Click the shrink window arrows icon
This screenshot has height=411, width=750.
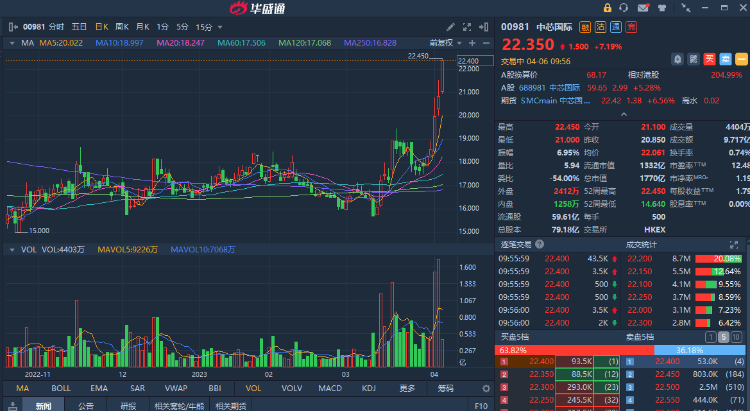[685, 8]
